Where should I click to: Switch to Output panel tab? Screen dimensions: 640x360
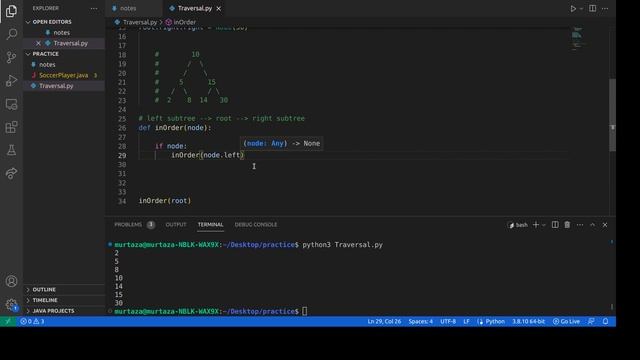[176, 224]
